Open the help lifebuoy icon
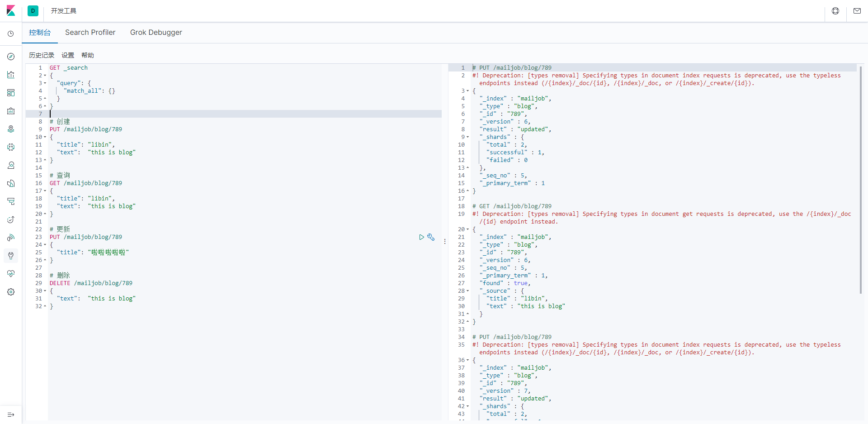The image size is (868, 424). pyautogui.click(x=835, y=11)
